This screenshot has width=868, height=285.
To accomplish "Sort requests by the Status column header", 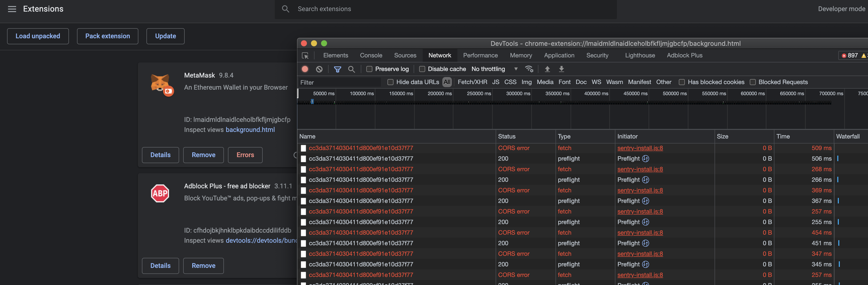I will point(525,136).
